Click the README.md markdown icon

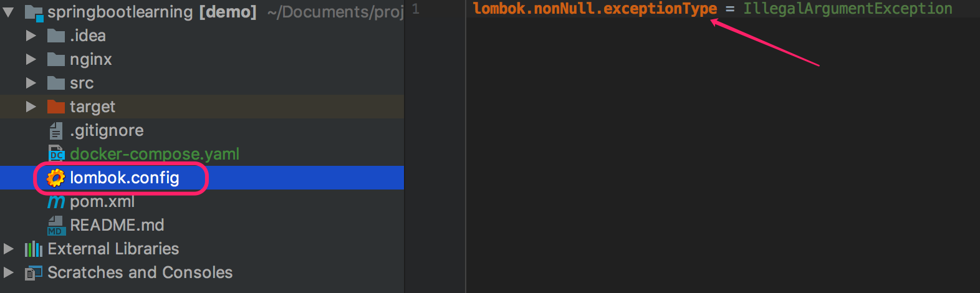pyautogui.click(x=56, y=225)
